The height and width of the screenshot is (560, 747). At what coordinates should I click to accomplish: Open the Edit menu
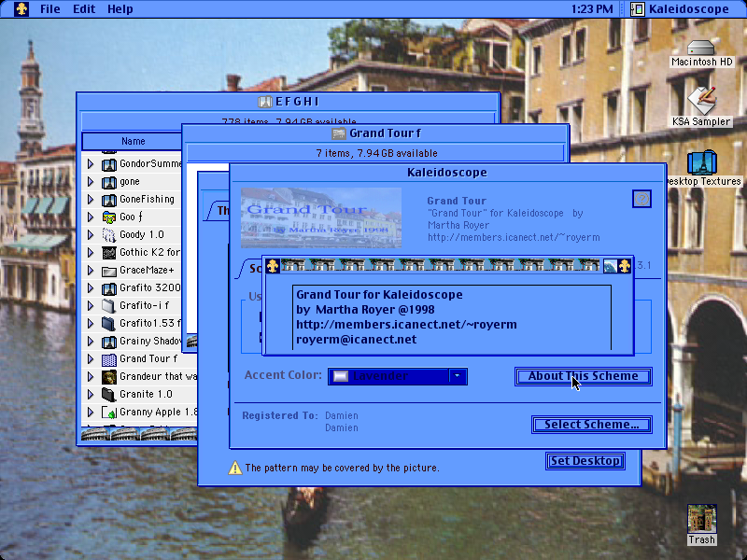[84, 9]
